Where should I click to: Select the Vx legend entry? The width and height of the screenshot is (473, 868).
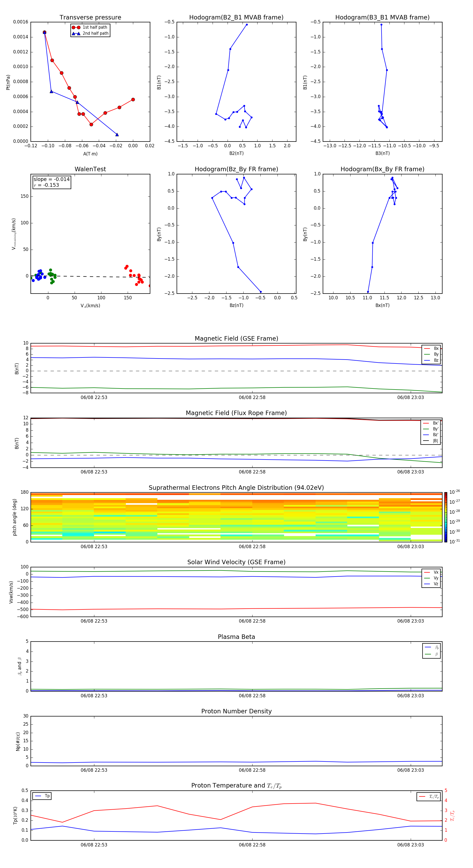point(431,572)
